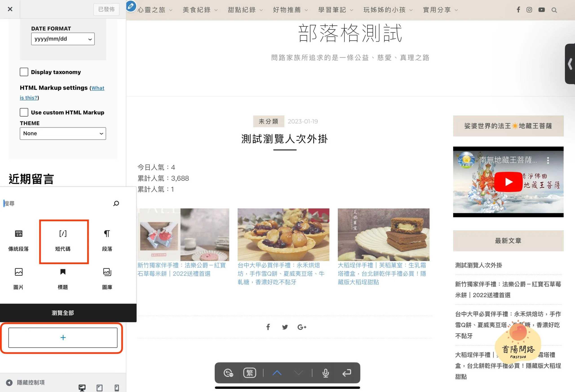Open the 'What is this?' link
Image resolution: width=575 pixels, height=392 pixels.
click(98, 88)
